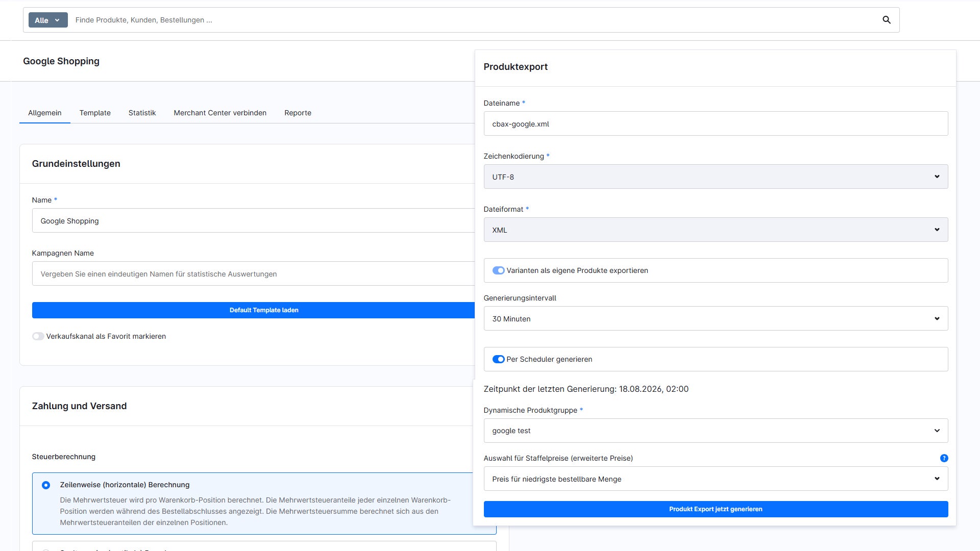Open the Zeichenkodierung UTF-8 dropdown

716,177
